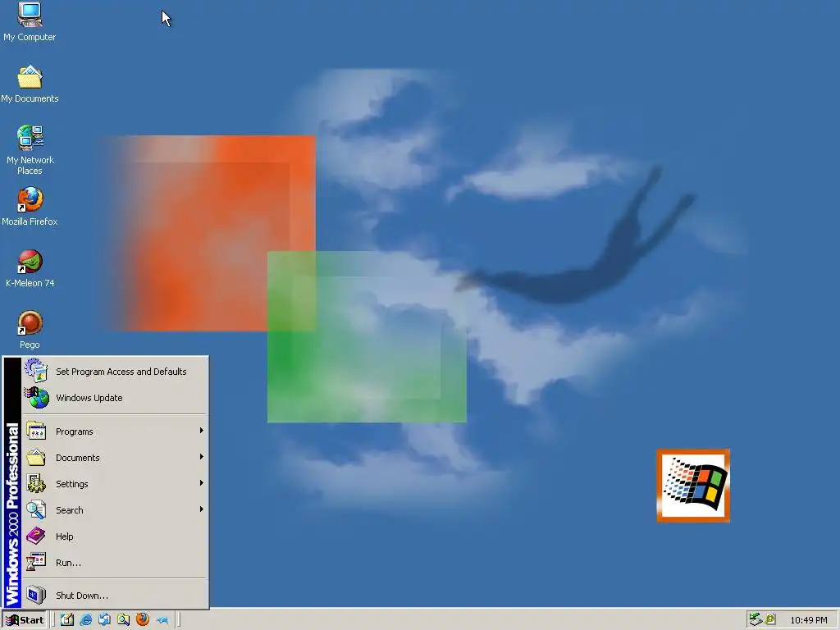Expand the Search submenu arrow
The height and width of the screenshot is (630, 840).
click(x=202, y=509)
